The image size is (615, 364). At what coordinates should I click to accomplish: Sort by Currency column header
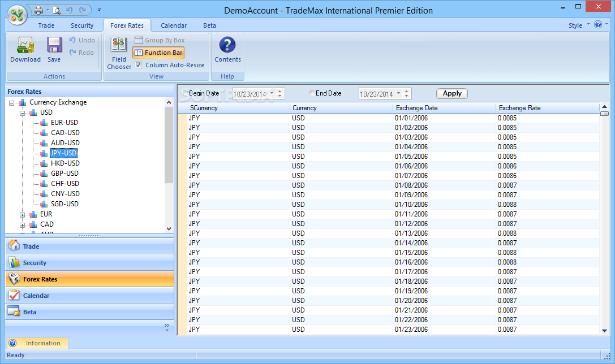point(341,108)
